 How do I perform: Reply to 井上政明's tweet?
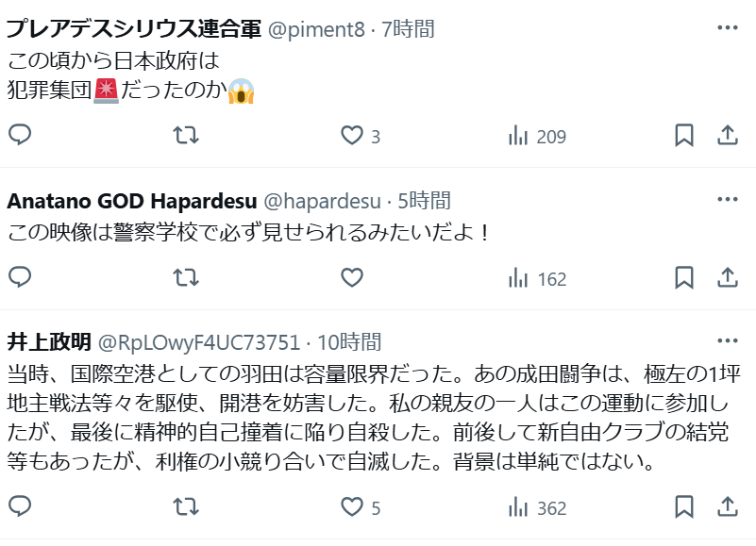click(x=20, y=506)
